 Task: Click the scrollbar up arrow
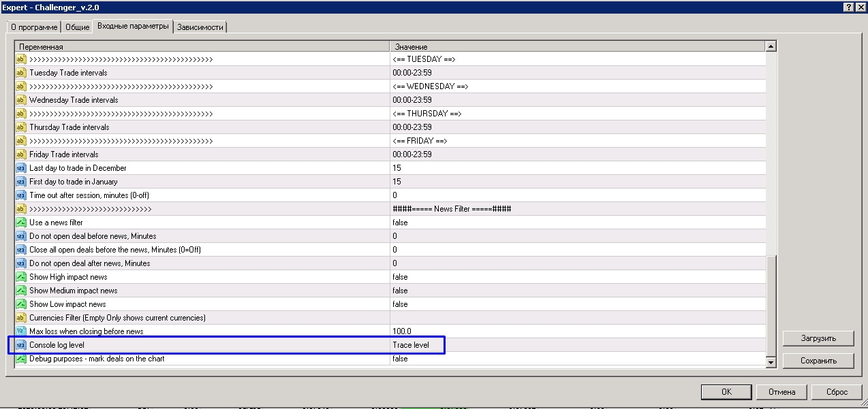tap(771, 46)
